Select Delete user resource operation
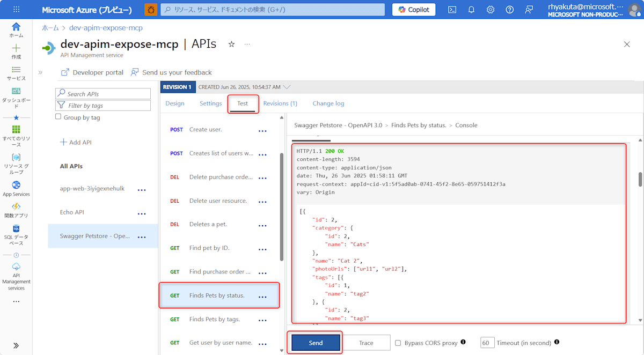Viewport: 644px width, 355px height. tap(219, 201)
